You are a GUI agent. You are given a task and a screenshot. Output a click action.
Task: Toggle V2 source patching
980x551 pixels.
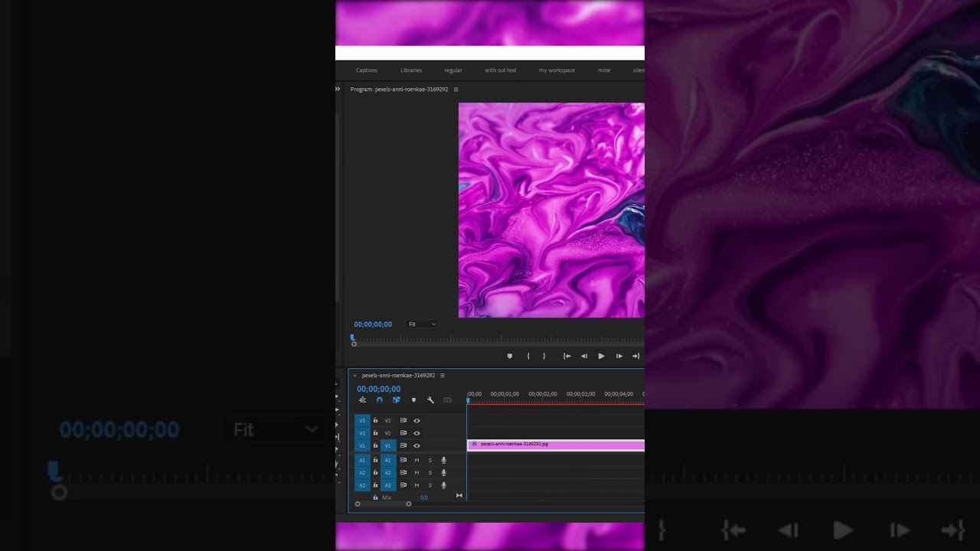pyautogui.click(x=363, y=433)
